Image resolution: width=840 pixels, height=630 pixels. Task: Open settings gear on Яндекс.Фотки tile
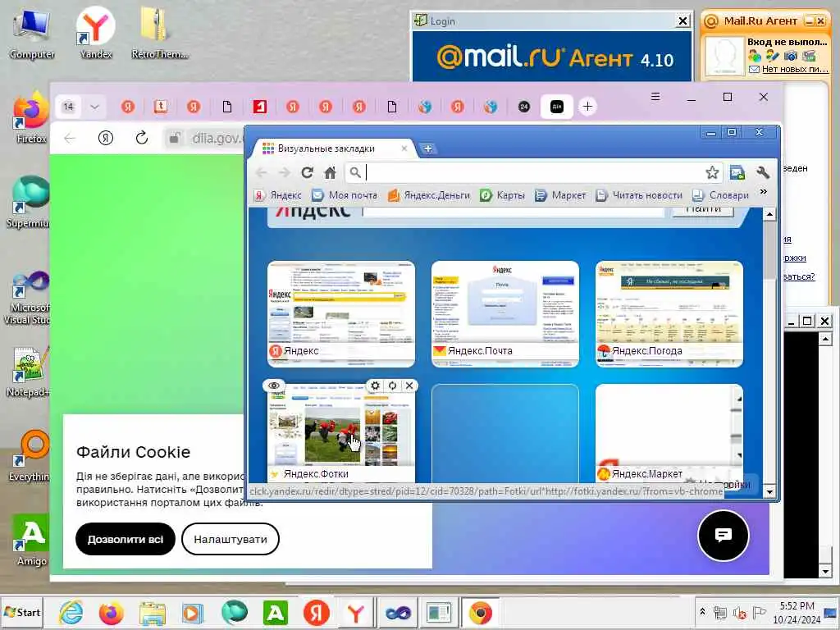click(375, 386)
